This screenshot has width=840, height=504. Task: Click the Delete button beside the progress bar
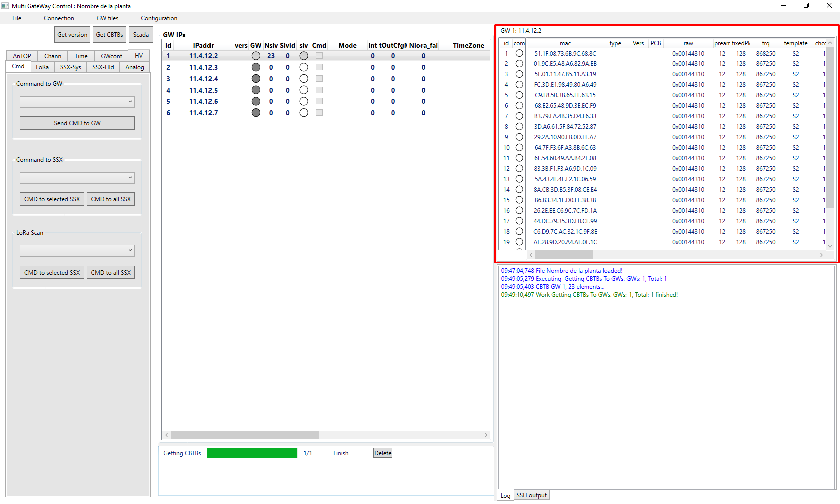point(382,452)
